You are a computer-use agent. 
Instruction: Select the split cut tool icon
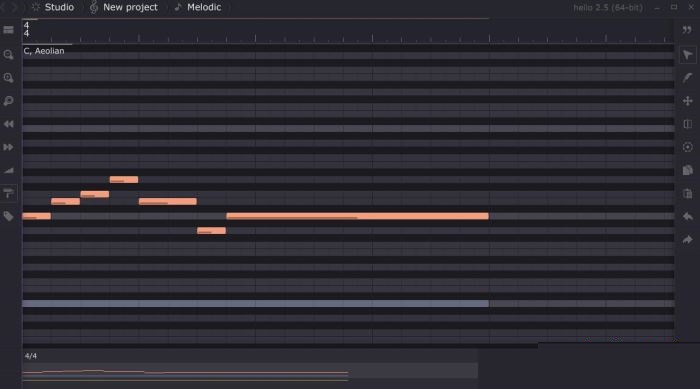688,124
